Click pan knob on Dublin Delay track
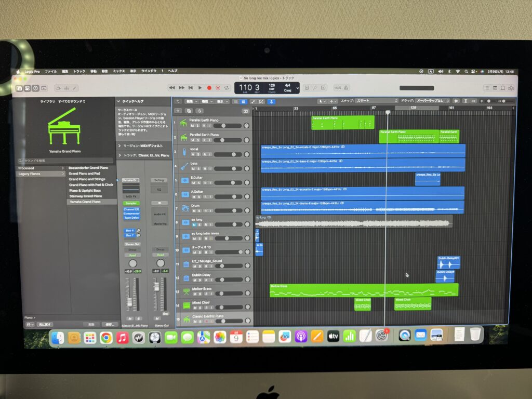Viewport: 532px width, 399px height. tap(248, 279)
